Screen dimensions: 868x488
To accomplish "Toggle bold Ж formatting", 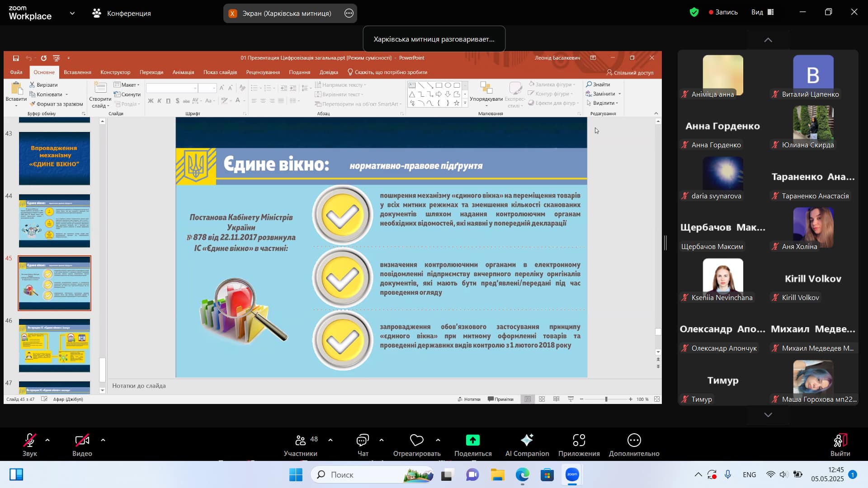I will click(x=151, y=101).
